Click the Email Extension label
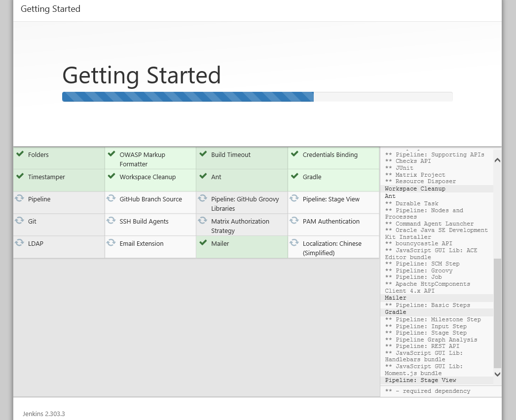The width and height of the screenshot is (516, 420). pos(142,244)
